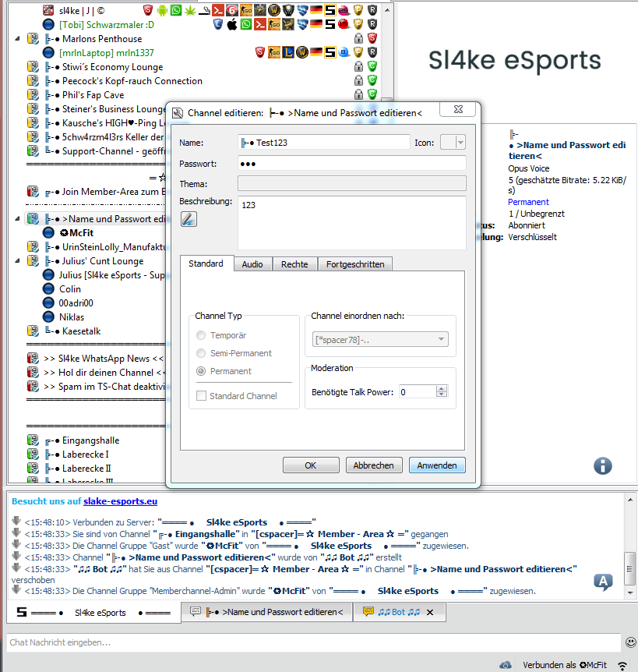Select the 'Laberecke II' channel row

[86, 468]
